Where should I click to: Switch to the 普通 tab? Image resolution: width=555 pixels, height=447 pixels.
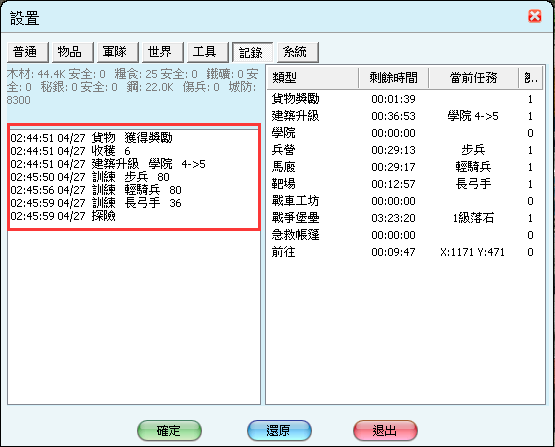coord(28,52)
